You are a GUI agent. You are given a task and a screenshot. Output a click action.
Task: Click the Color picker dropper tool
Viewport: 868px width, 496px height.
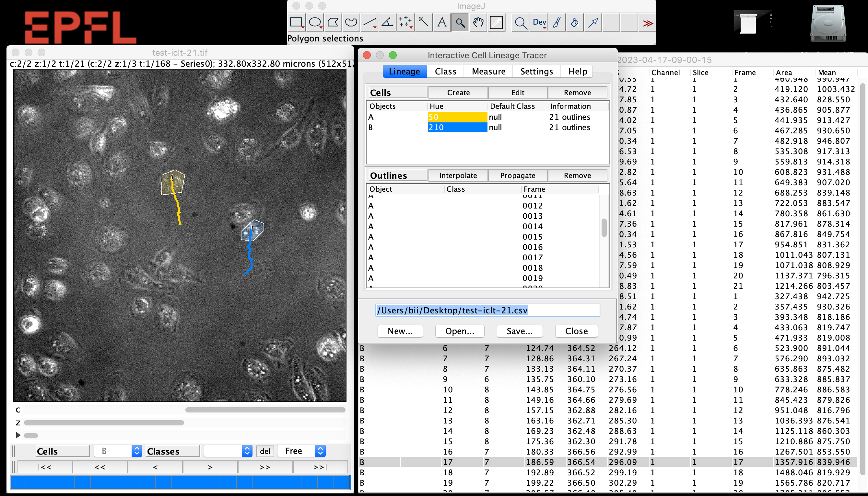496,23
